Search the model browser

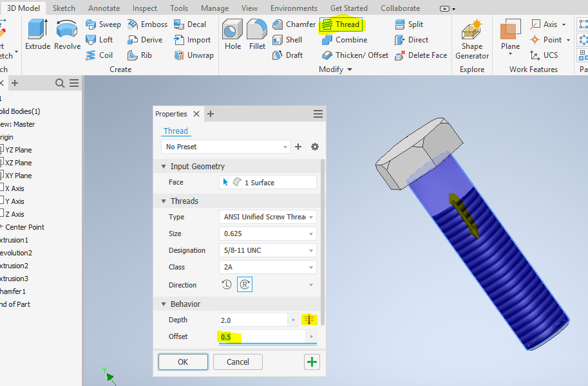click(60, 83)
